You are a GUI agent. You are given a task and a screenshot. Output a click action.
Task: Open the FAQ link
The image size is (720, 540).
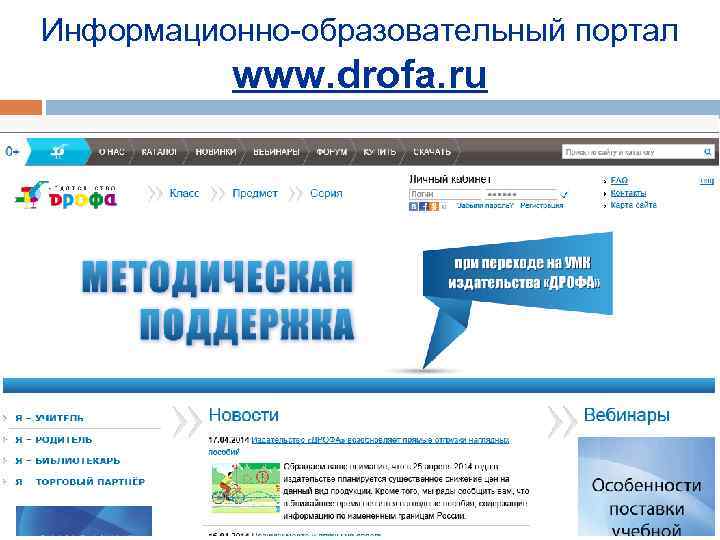click(619, 180)
